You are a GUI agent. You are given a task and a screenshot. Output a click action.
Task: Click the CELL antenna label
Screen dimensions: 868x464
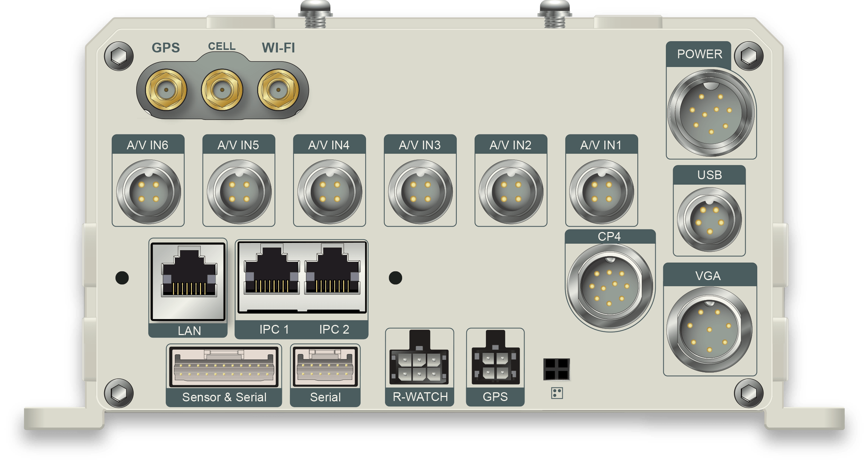[x=222, y=46]
